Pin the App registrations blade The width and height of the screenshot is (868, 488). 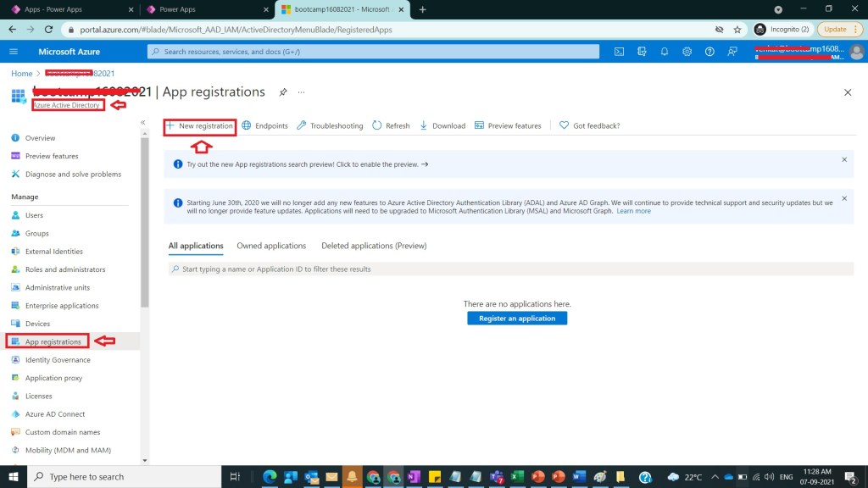283,91
